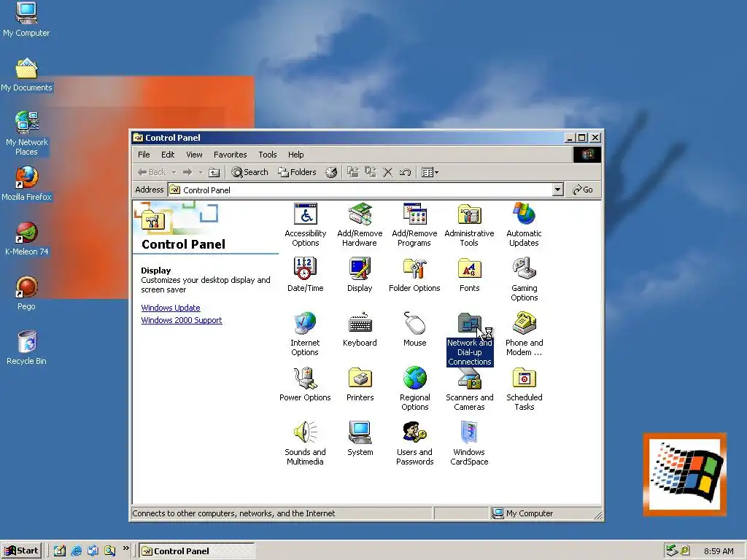Image resolution: width=747 pixels, height=560 pixels.
Task: Expand the Forward history dropdown arrow
Action: coord(201,172)
